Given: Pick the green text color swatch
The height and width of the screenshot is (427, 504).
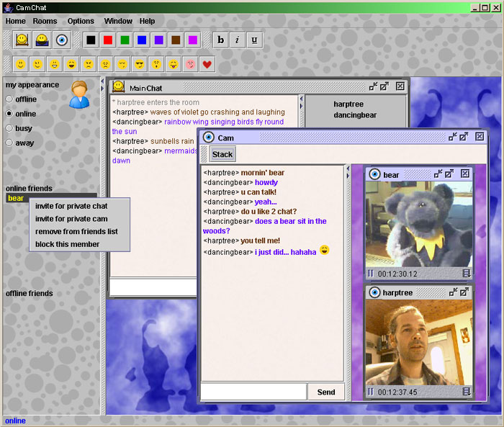Looking at the screenshot, I should click(x=125, y=40).
